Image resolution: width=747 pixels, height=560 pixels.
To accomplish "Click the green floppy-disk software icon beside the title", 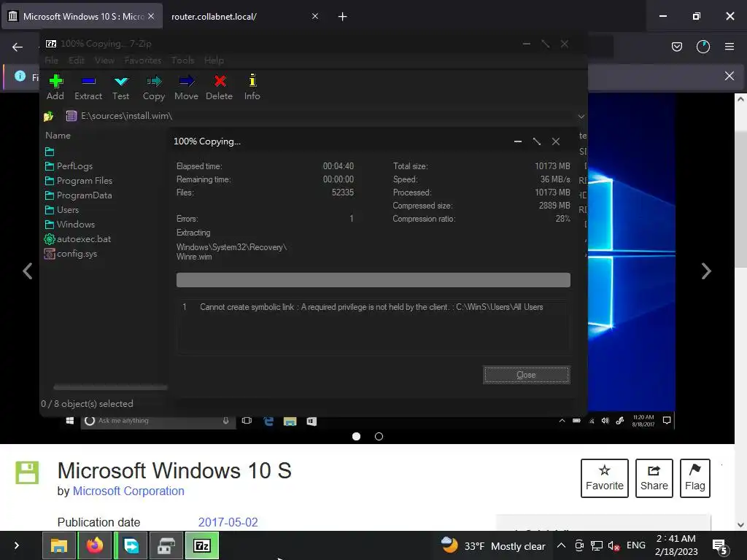I will pyautogui.click(x=27, y=472).
